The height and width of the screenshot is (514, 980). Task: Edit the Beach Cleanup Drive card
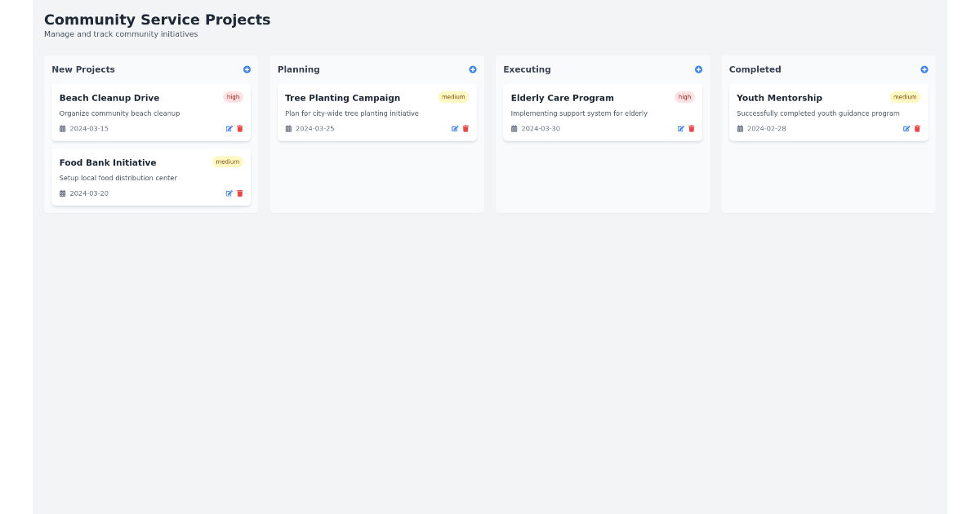228,128
